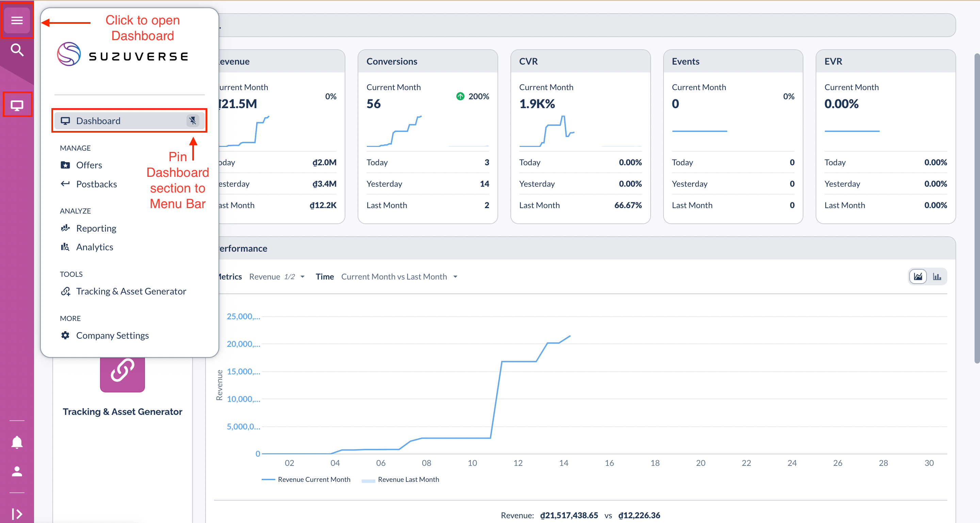Toggle the Dashboard pin icon
Screen dimensions: 980x523
pos(193,121)
